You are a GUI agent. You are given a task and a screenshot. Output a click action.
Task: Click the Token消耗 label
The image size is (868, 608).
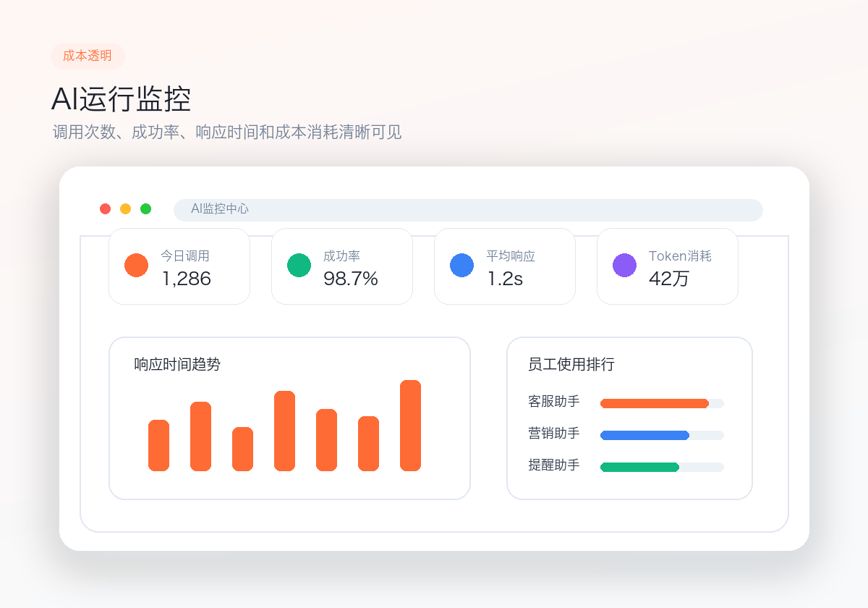coord(680,256)
